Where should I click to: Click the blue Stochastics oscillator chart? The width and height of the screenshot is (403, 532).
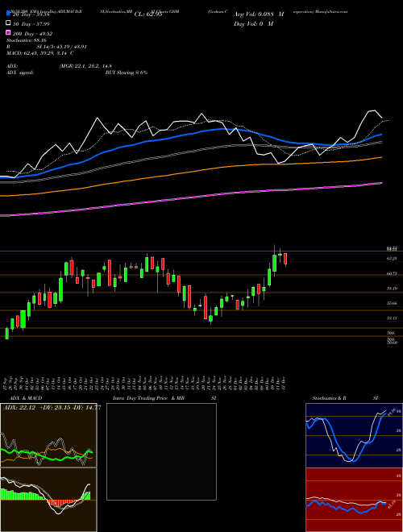tap(354, 435)
